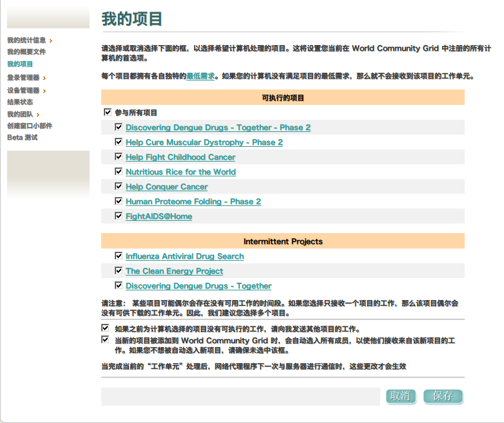Image resolution: width=504 pixels, height=423 pixels.
Task: Expand the arrow beside 登录管理器
Action: point(44,78)
